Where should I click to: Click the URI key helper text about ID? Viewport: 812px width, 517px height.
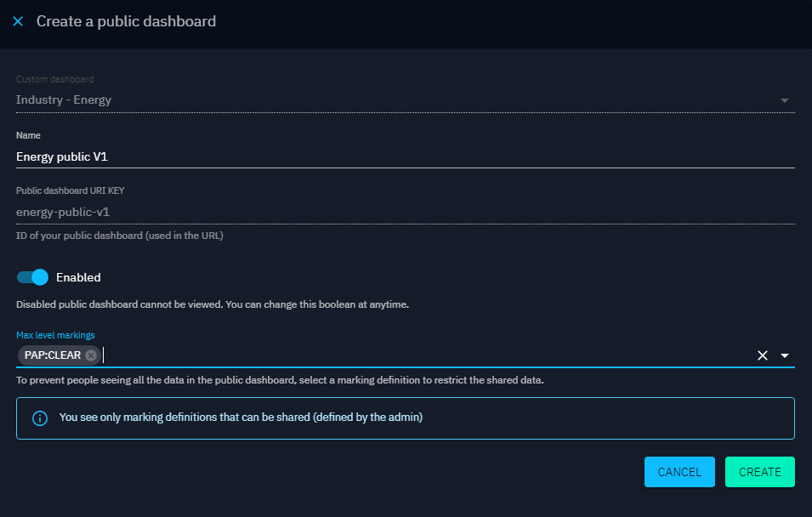120,236
